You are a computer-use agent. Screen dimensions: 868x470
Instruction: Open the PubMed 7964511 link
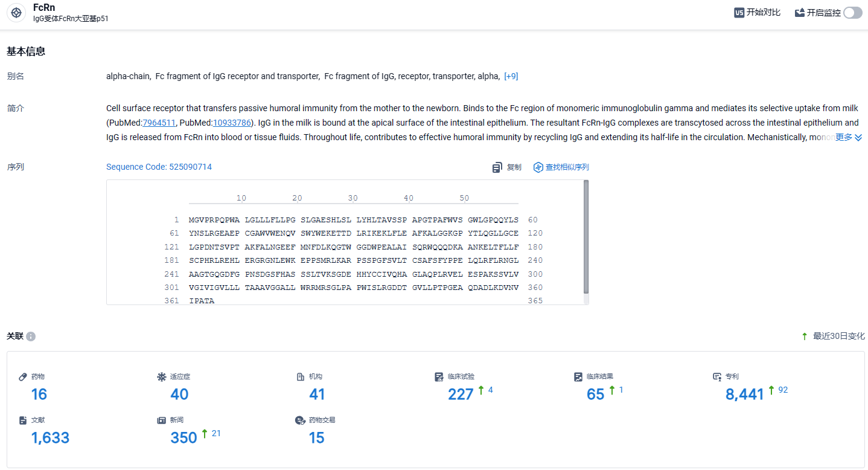pyautogui.click(x=159, y=123)
